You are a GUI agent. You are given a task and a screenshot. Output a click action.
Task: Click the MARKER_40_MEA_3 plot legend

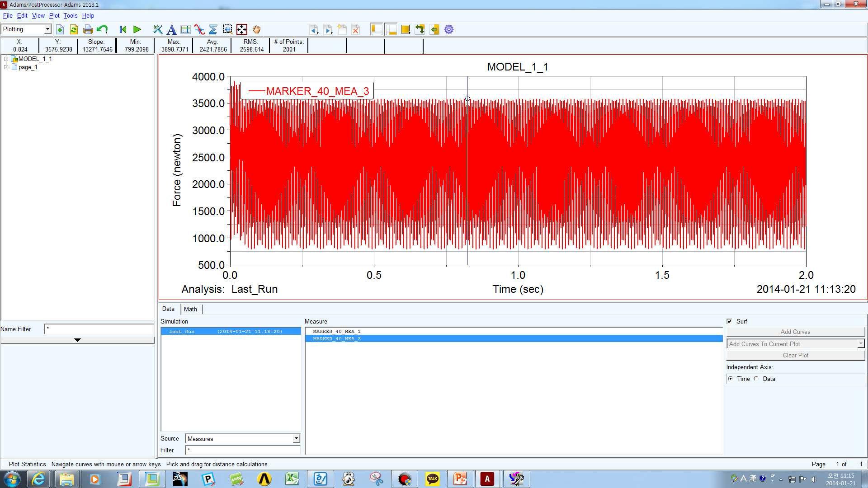pyautogui.click(x=307, y=91)
